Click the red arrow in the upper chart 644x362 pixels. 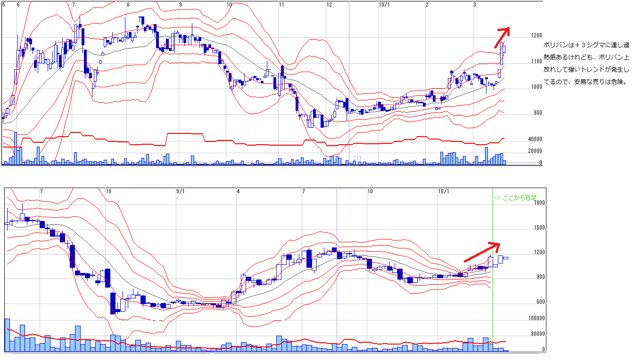tap(502, 38)
